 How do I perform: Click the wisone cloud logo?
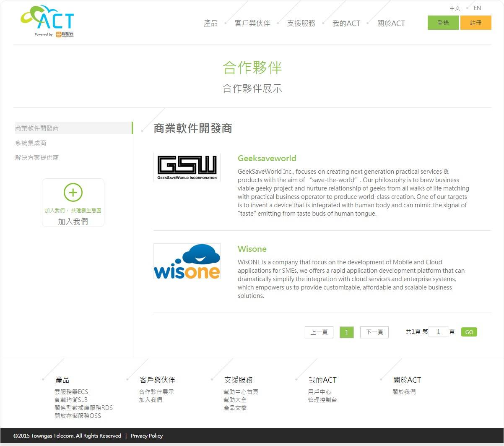(187, 261)
